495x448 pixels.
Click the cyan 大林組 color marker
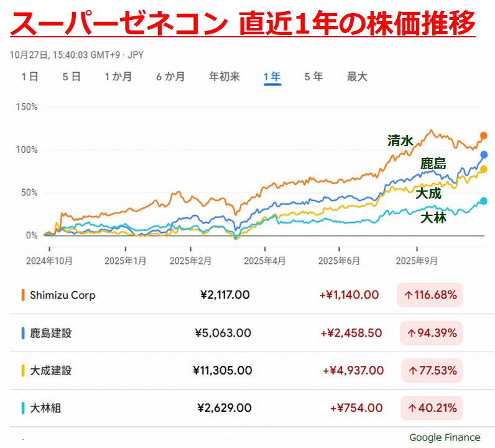[x=23, y=409]
